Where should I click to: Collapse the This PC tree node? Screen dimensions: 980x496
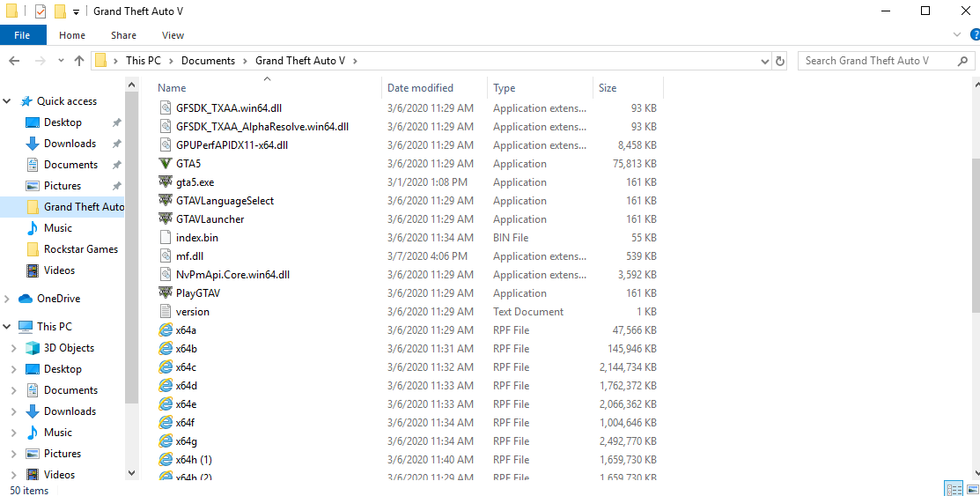click(7, 327)
